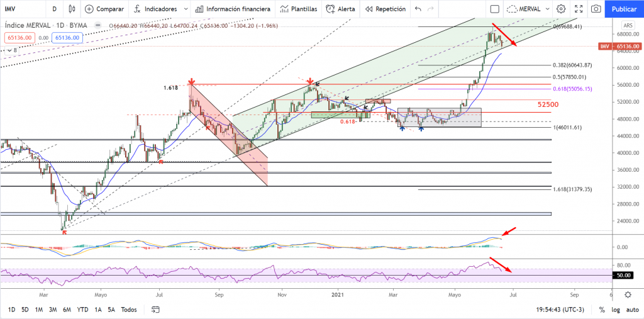Open the Plantillas indicator templates
This screenshot has width=644, height=319.
[x=299, y=9]
